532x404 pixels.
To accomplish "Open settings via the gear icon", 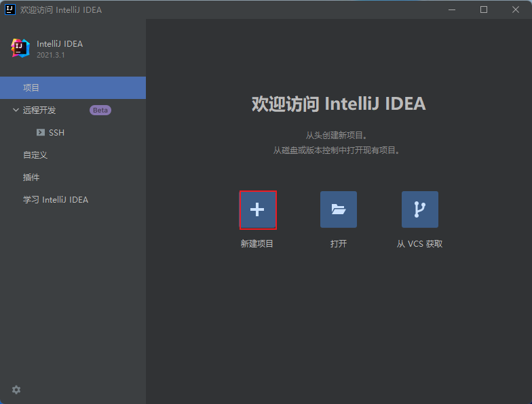I will tap(16, 390).
